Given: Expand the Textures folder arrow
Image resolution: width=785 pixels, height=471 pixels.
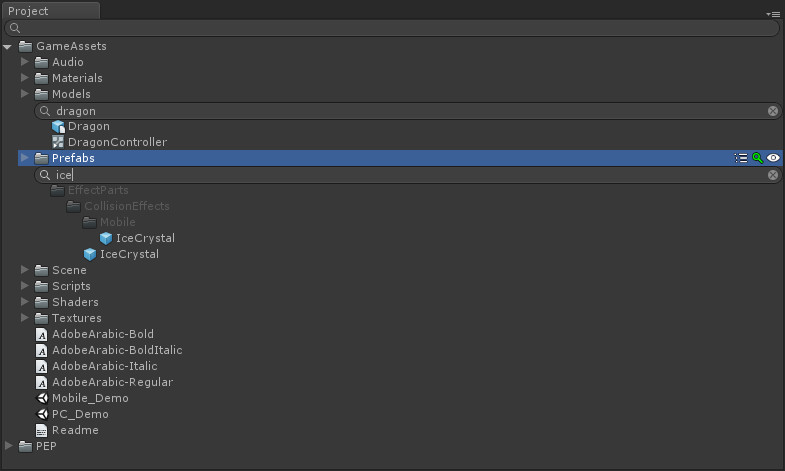Looking at the screenshot, I should (x=25, y=318).
